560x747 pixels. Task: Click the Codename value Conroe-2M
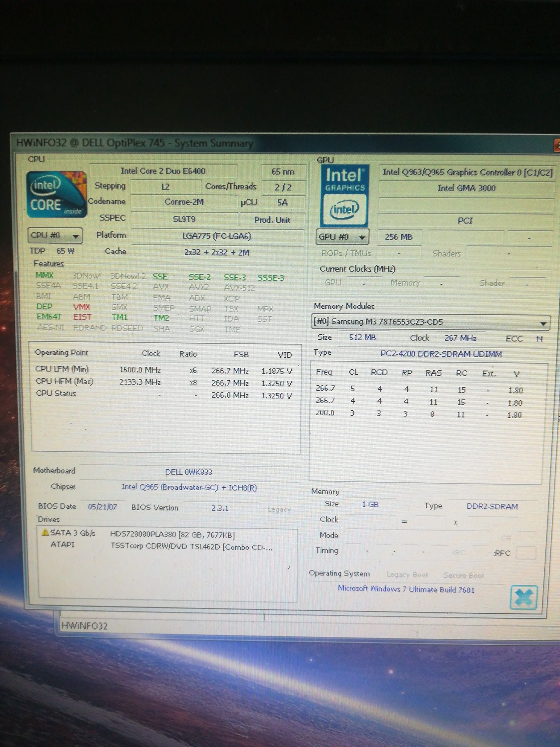point(184,202)
